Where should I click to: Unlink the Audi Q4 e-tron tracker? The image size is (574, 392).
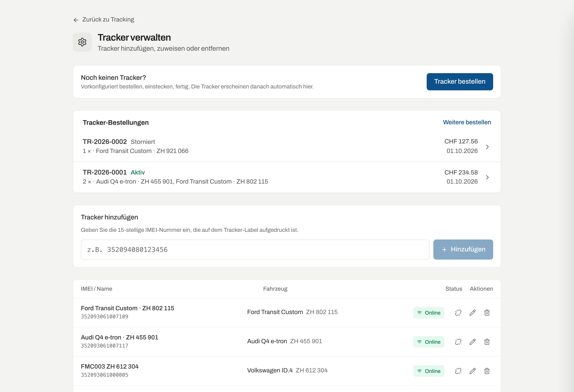(458, 342)
